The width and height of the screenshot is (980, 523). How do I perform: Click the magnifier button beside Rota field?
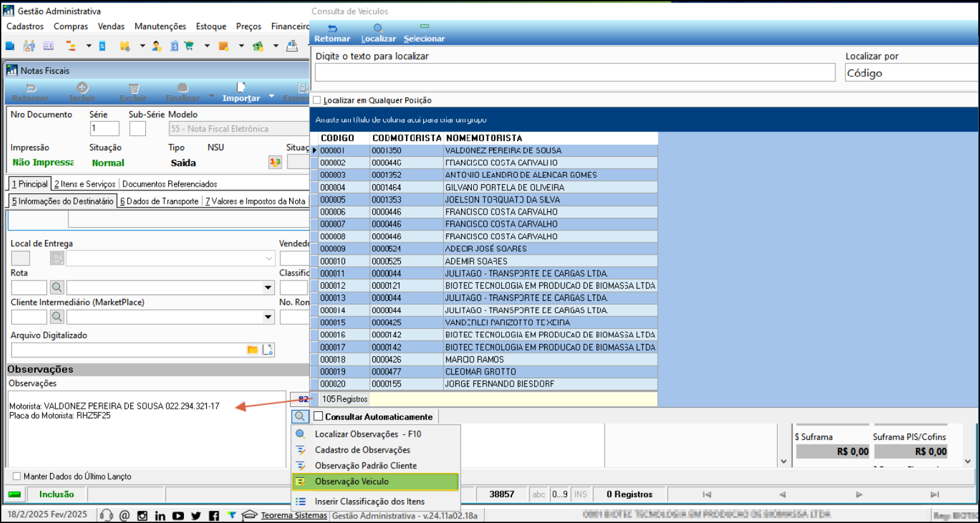point(57,288)
